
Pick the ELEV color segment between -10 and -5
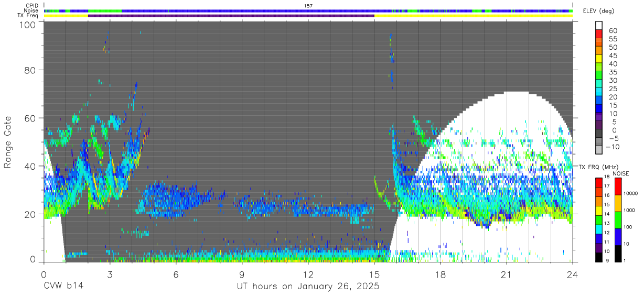tap(599, 142)
